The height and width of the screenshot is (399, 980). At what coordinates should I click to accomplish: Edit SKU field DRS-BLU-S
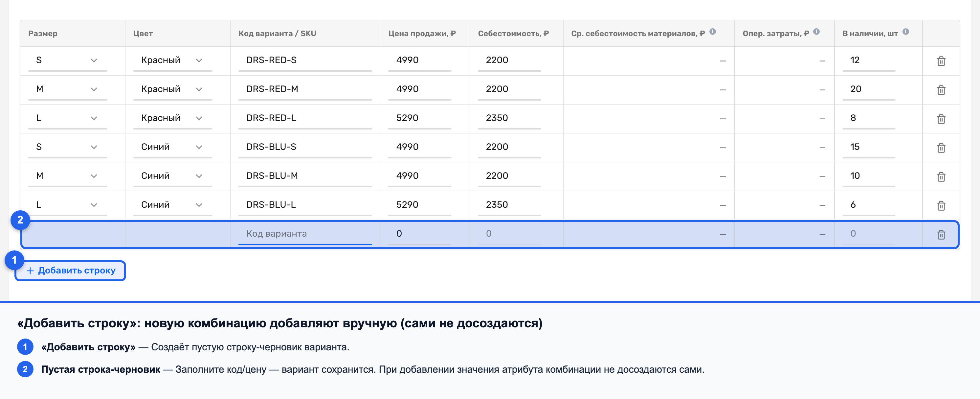pyautogui.click(x=305, y=147)
